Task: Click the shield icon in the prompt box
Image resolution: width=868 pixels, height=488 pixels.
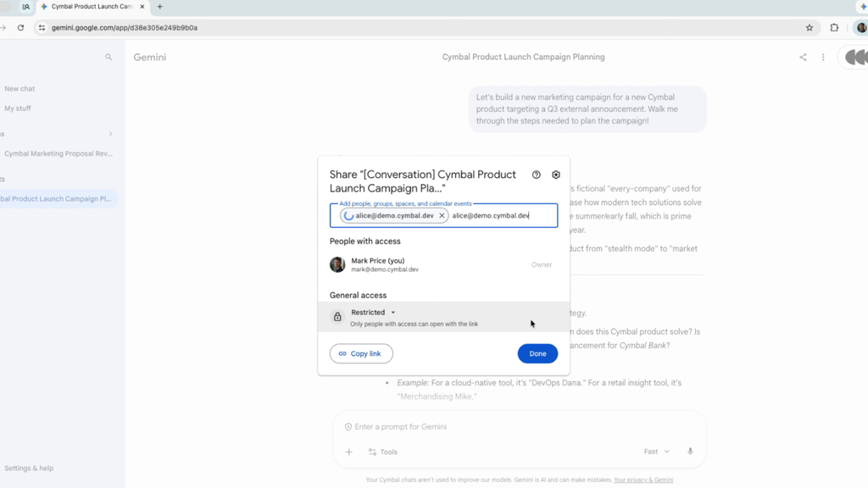Action: tap(348, 427)
